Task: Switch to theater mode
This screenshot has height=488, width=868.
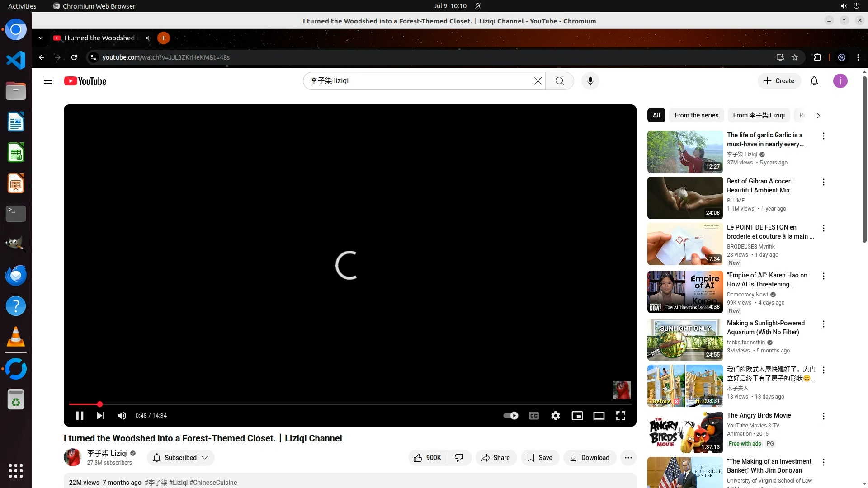Action: 599,416
